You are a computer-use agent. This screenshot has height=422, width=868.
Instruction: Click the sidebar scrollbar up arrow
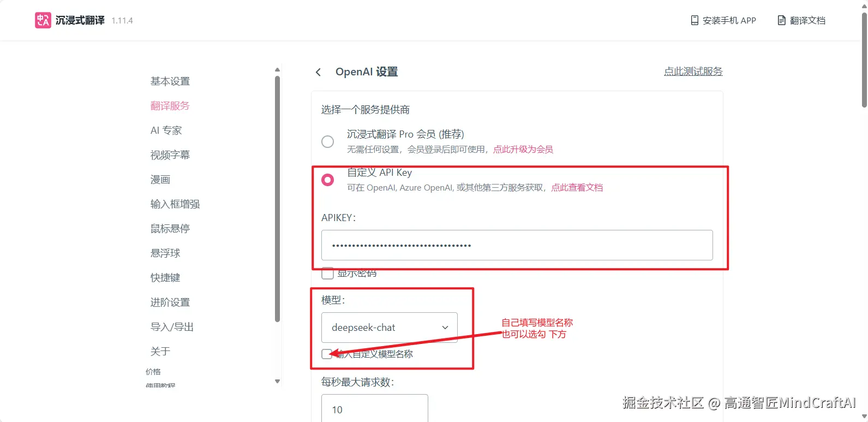(277, 69)
